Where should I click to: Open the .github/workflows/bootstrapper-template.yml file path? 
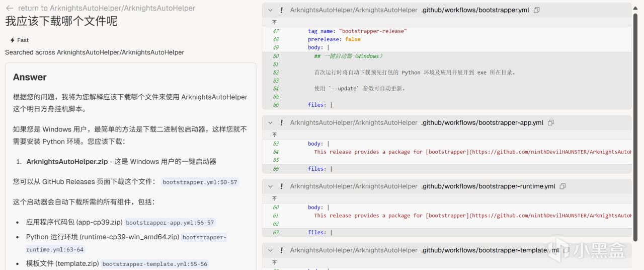click(490, 250)
